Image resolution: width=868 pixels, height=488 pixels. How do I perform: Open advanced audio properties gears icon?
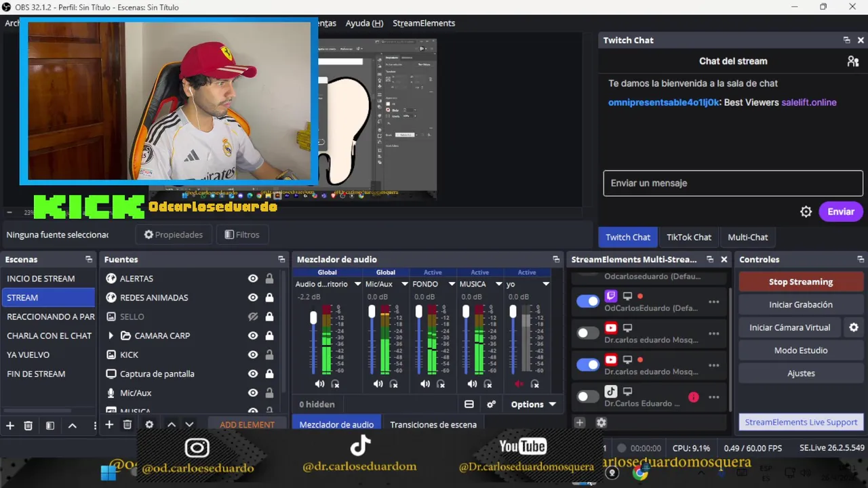tap(492, 404)
